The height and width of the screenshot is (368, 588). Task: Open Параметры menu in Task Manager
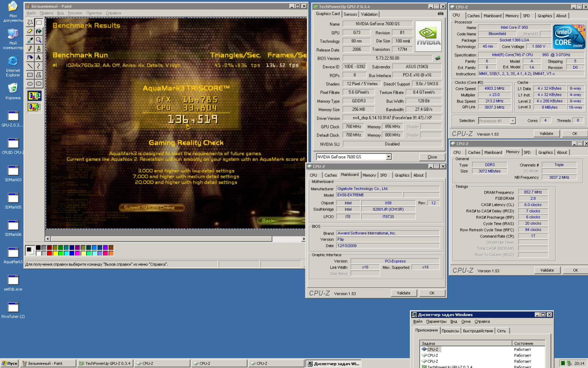pyautogui.click(x=436, y=321)
